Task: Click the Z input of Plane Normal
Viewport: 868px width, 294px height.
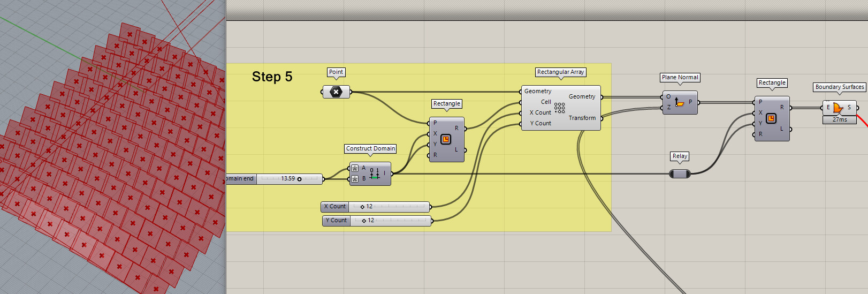Action: [668, 107]
